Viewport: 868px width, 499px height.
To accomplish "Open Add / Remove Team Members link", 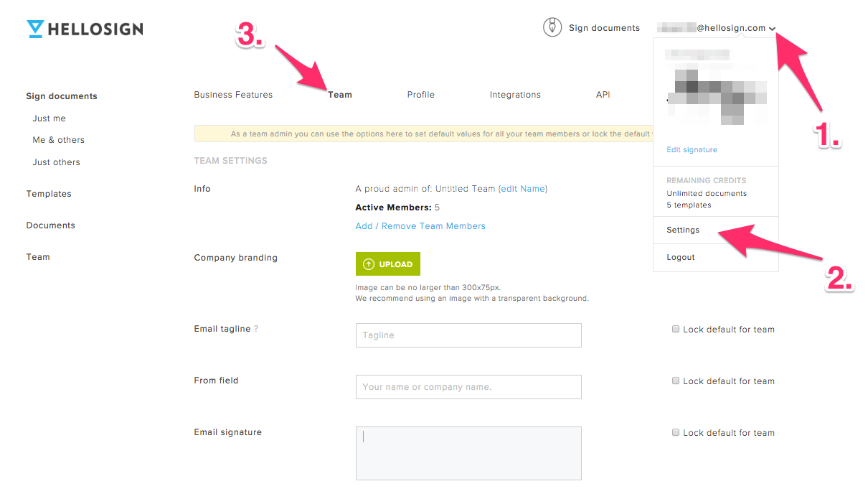I will coord(420,226).
